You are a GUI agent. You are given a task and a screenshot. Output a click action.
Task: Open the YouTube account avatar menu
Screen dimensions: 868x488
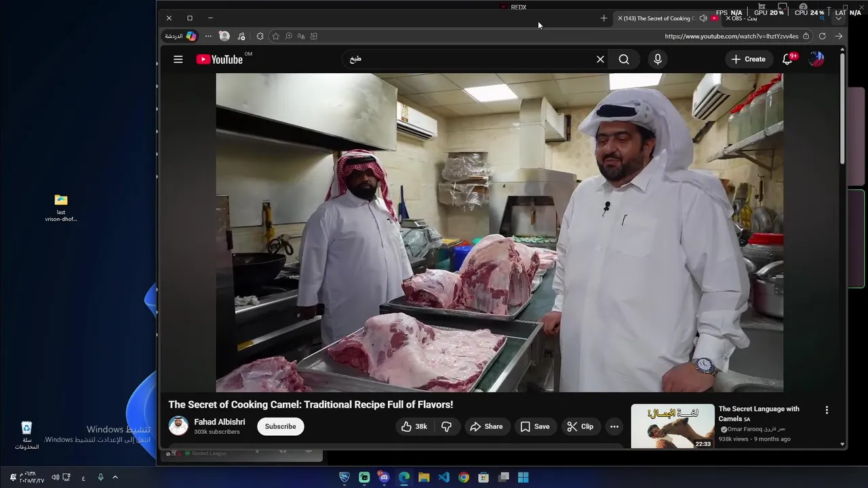[x=816, y=60]
